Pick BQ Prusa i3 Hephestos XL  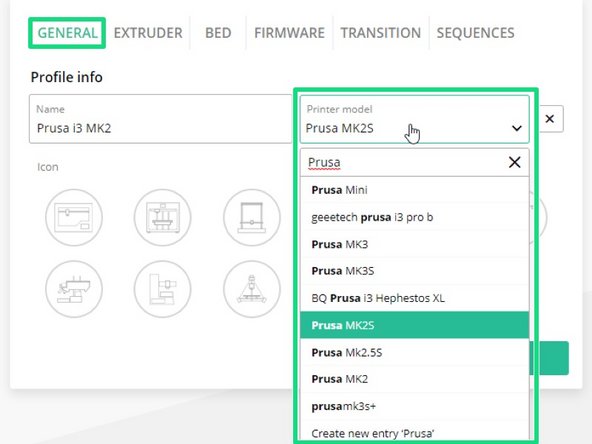[x=415, y=298]
